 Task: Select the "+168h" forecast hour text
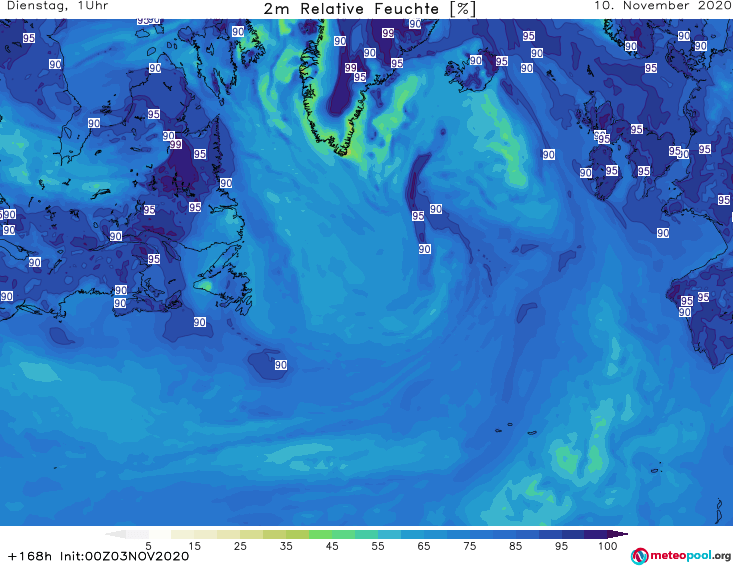tap(29, 556)
